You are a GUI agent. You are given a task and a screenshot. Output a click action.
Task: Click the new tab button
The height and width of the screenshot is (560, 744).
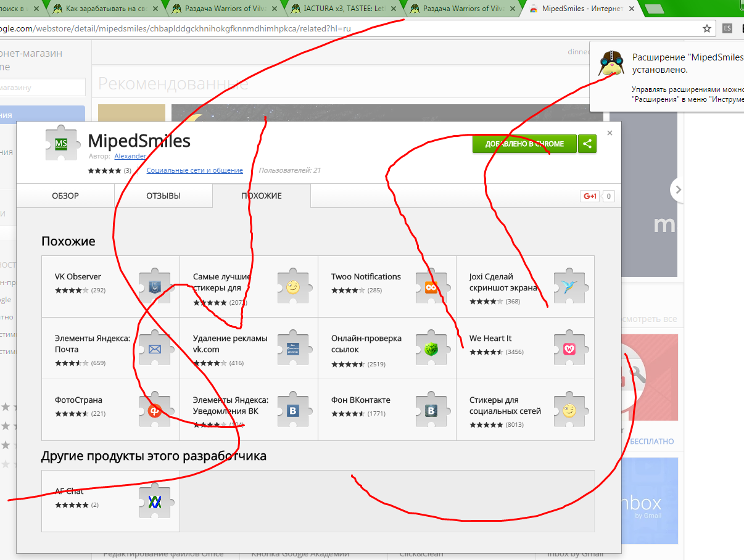click(654, 9)
